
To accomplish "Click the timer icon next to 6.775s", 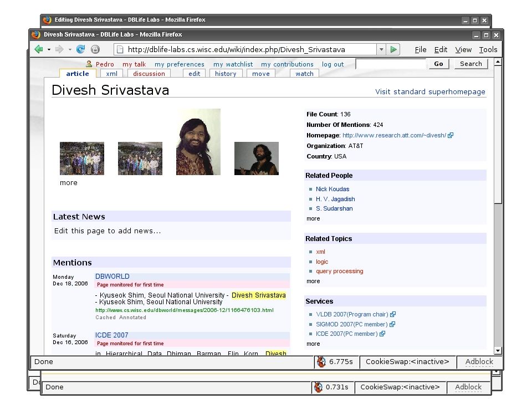I will pos(321,362).
